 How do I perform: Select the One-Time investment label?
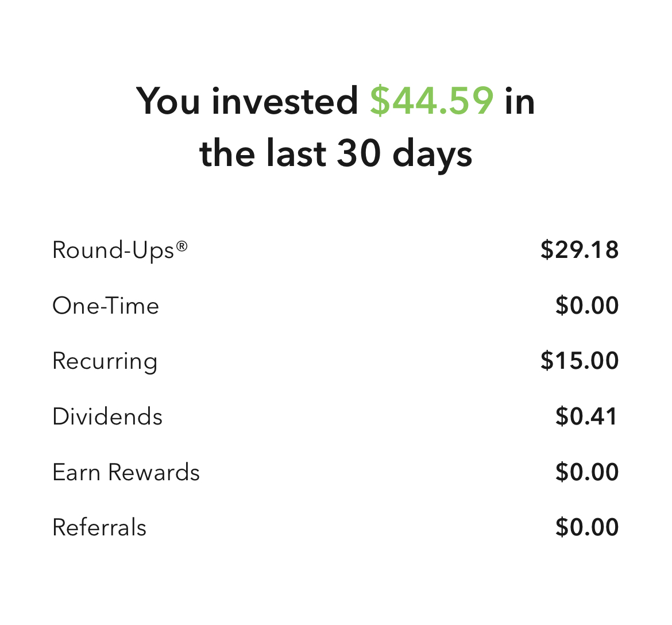(106, 306)
